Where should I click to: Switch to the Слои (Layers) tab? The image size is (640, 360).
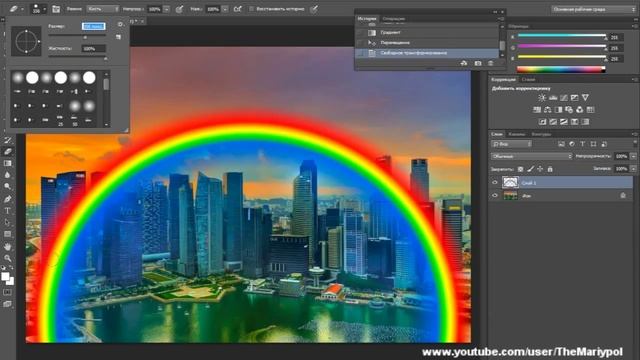(497, 134)
